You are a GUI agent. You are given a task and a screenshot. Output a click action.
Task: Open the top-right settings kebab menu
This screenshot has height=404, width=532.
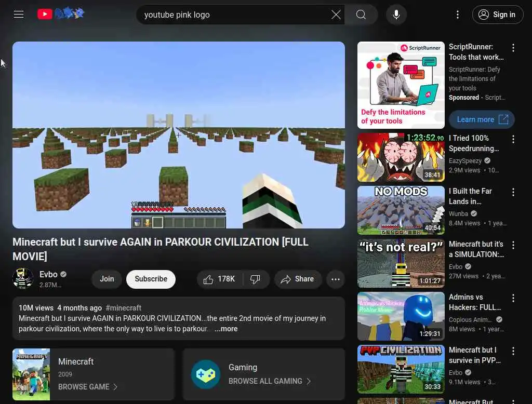coord(457,15)
